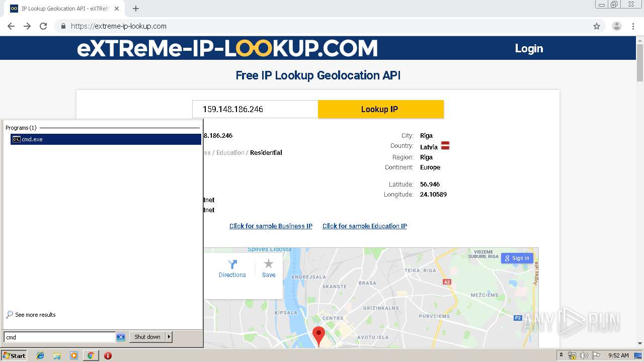Screen dimensions: 644x362
Task: Go back to the previous page
Action: pos(11,26)
